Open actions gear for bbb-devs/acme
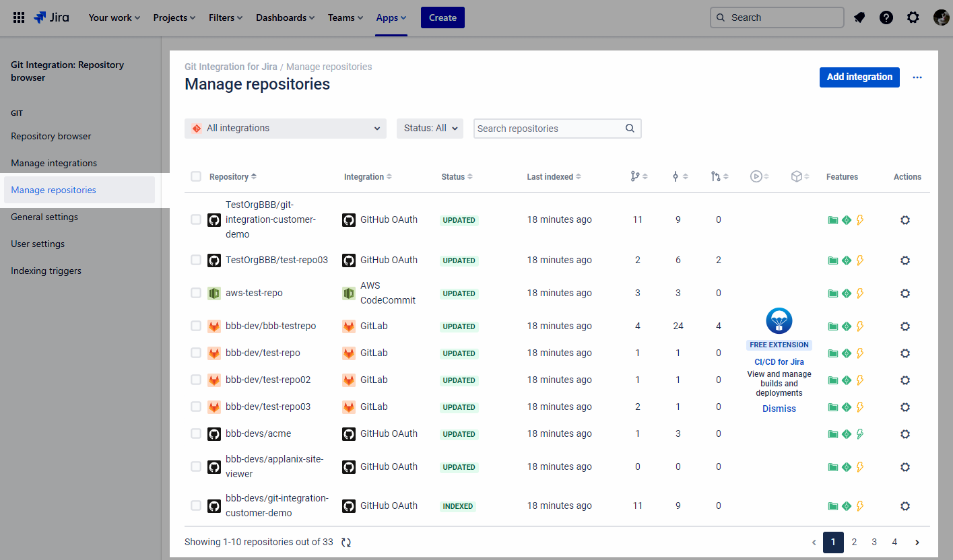Image resolution: width=953 pixels, height=560 pixels. click(x=905, y=434)
